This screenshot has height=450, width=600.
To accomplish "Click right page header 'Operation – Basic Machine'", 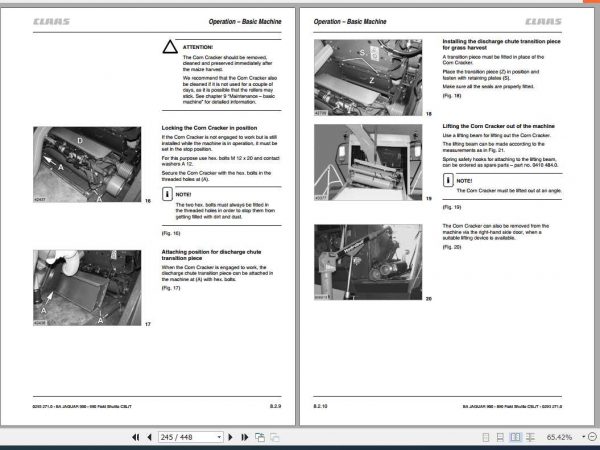I will (350, 22).
